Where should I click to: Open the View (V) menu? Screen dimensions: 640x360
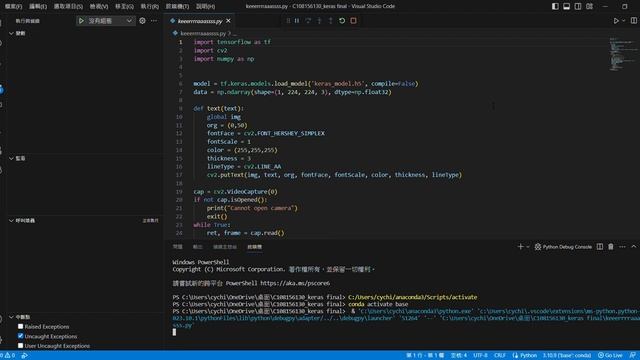pos(99,7)
